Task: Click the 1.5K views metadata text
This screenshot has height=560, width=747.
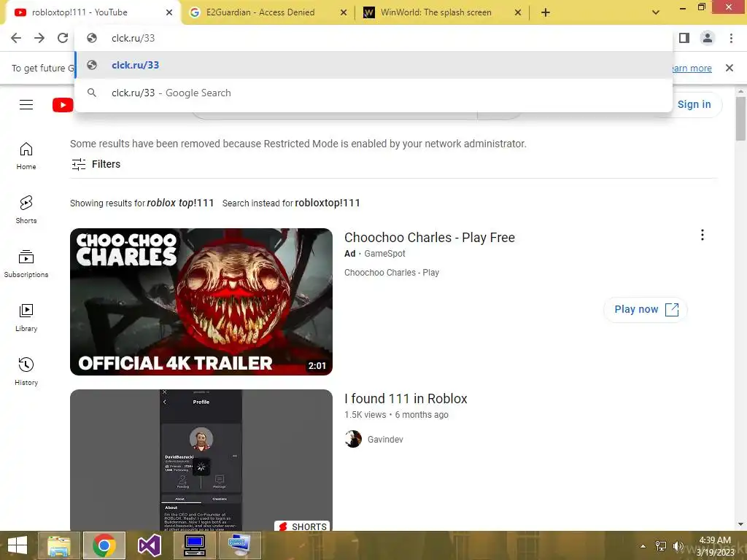Action: [365, 415]
